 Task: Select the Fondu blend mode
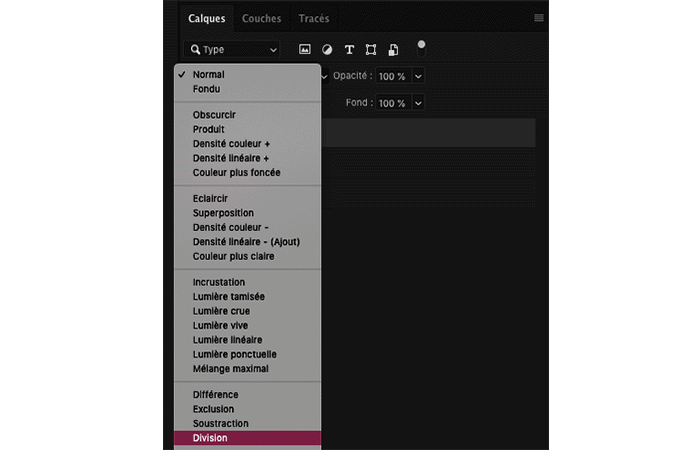tap(247, 89)
